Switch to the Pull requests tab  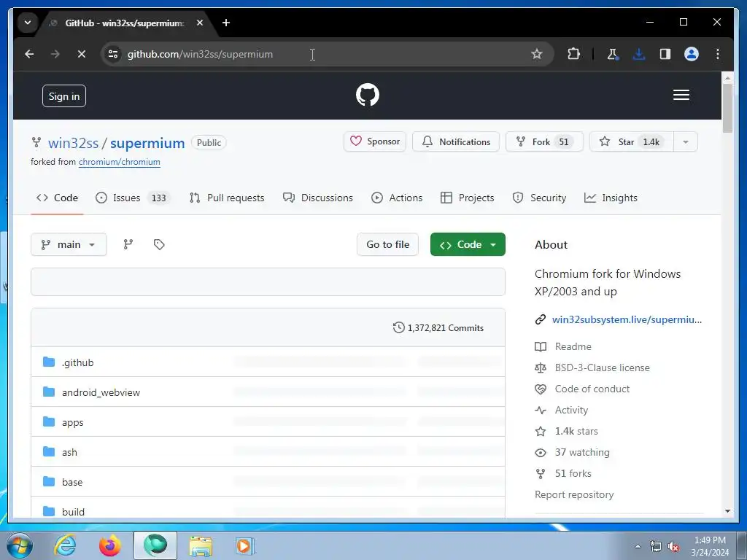click(x=227, y=198)
